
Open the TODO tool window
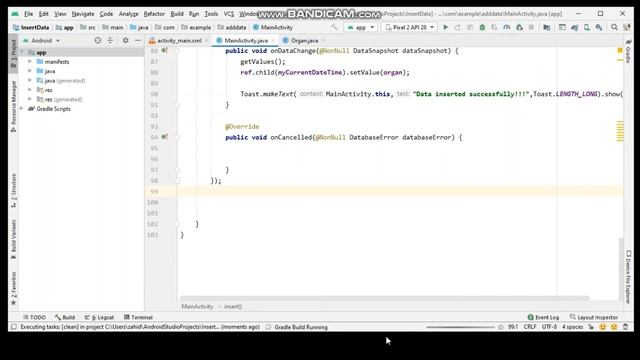35,317
